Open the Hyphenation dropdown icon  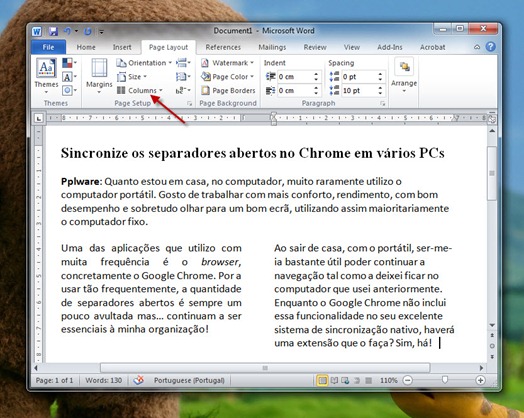point(183,90)
